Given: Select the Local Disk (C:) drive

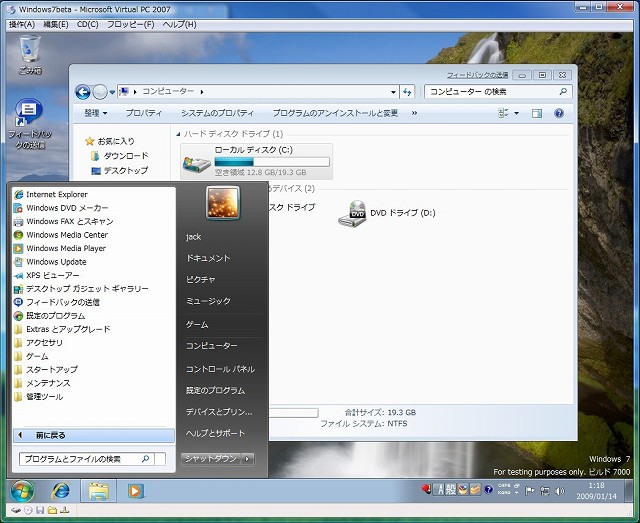Looking at the screenshot, I should [x=256, y=161].
